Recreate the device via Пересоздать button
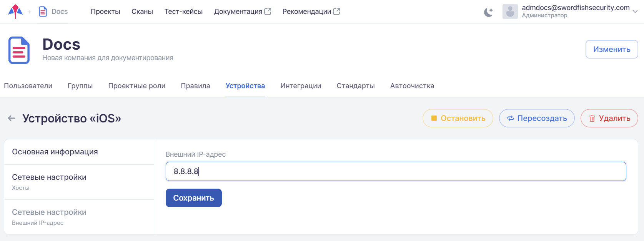 (537, 118)
